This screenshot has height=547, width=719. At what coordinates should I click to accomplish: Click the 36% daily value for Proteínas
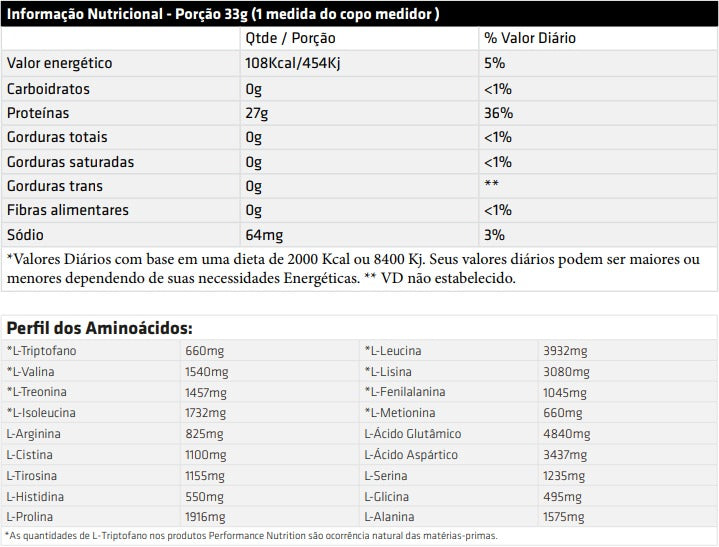point(498,113)
